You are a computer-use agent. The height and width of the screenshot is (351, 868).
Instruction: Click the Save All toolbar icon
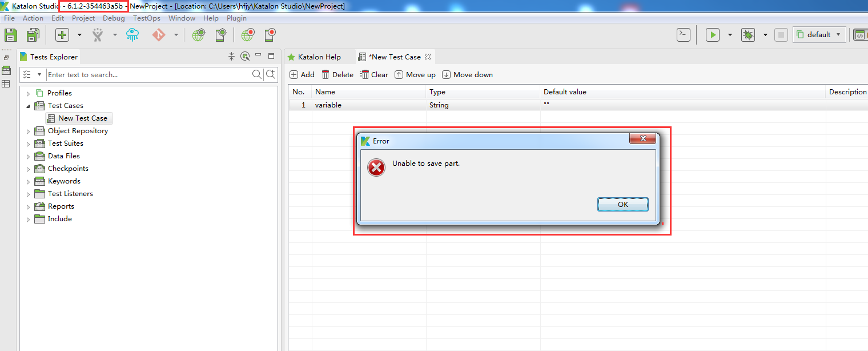pos(33,35)
